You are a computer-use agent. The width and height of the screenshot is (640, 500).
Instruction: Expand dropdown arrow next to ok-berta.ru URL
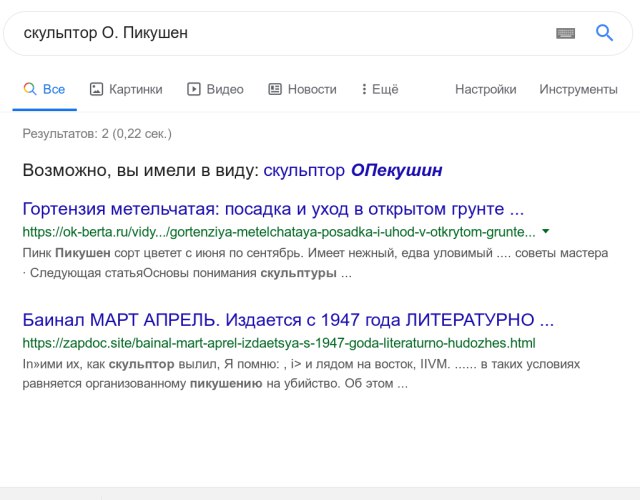click(545, 231)
